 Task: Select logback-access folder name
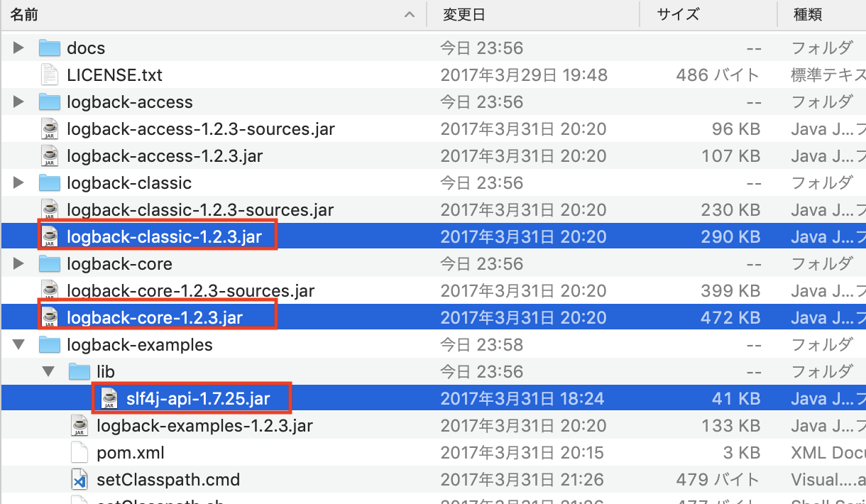coord(130,102)
